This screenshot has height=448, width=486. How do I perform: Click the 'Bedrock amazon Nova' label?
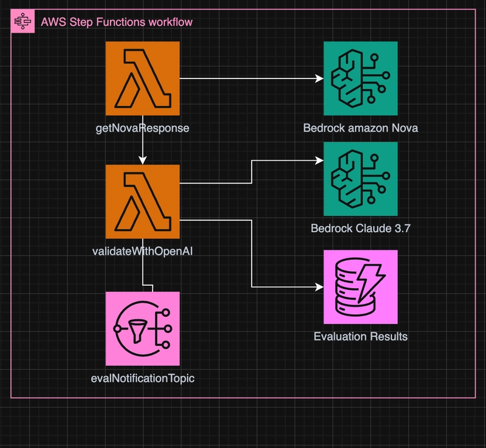tap(360, 128)
